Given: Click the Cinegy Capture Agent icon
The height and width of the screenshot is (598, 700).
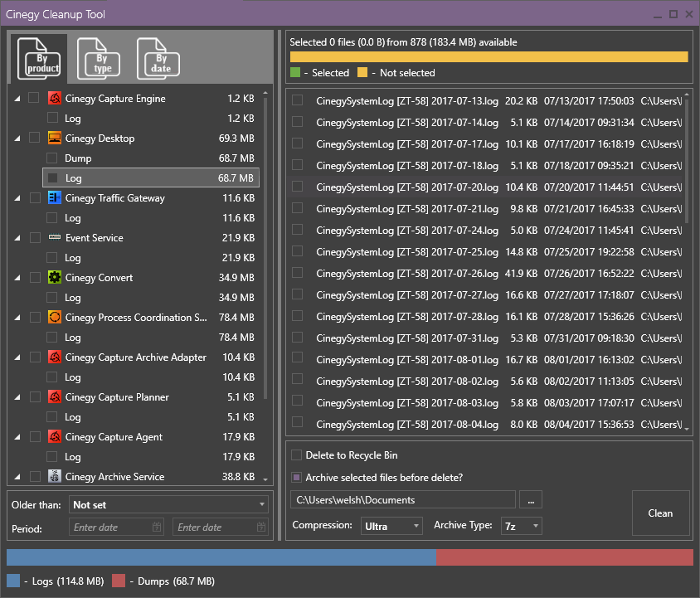Looking at the screenshot, I should pyautogui.click(x=55, y=436).
